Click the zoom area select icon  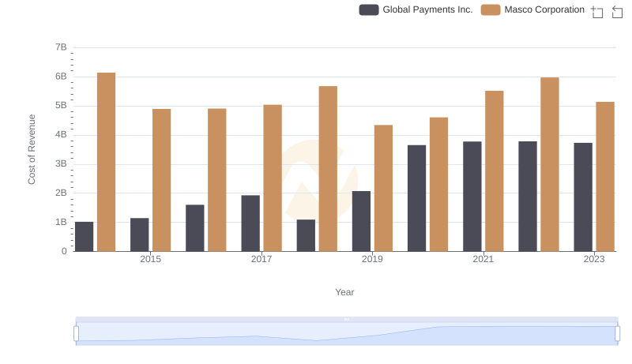(597, 12)
